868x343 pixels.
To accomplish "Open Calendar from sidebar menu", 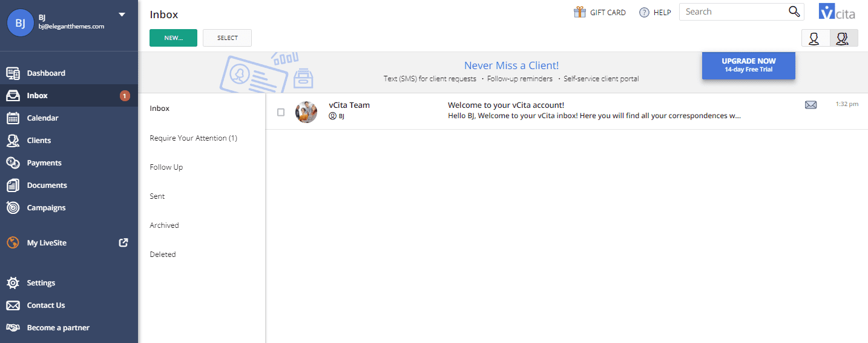I will tap(43, 118).
